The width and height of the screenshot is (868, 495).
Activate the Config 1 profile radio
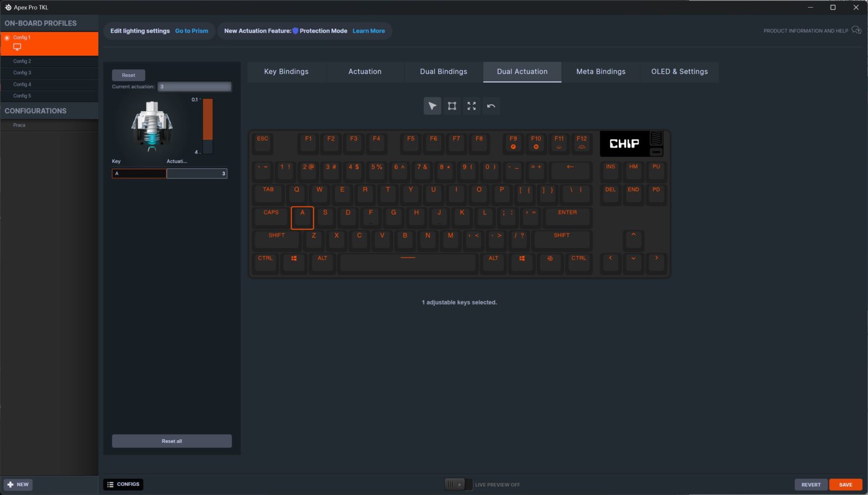coord(7,37)
